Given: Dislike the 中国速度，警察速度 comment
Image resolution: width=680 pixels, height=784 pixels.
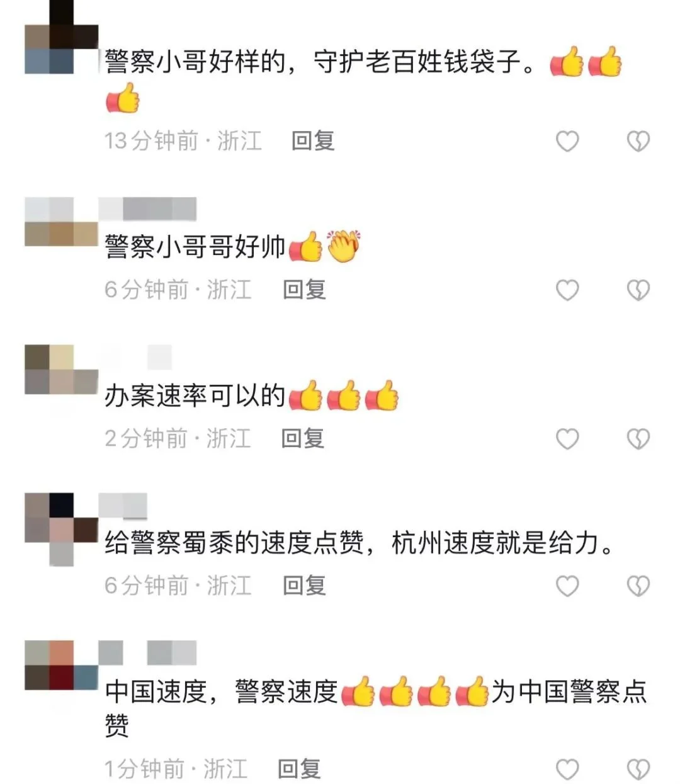Looking at the screenshot, I should 638,769.
